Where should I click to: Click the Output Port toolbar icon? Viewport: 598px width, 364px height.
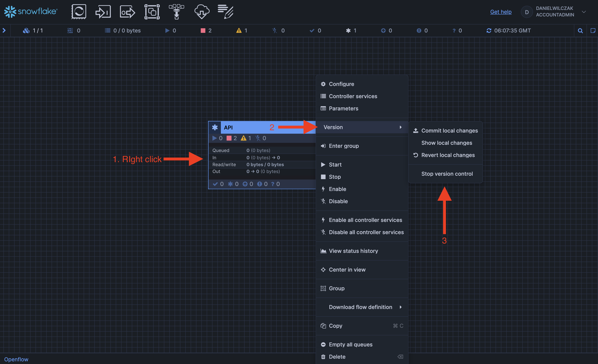coord(127,12)
